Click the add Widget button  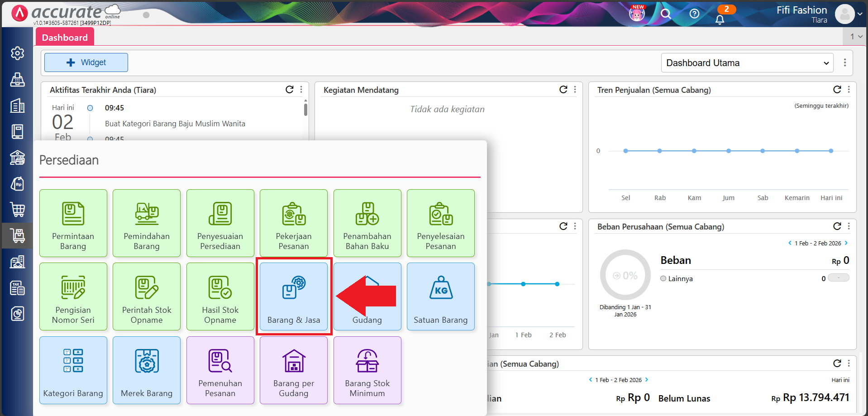click(x=86, y=62)
